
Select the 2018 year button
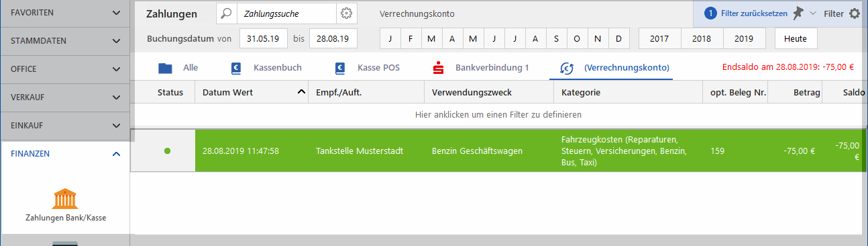point(702,38)
